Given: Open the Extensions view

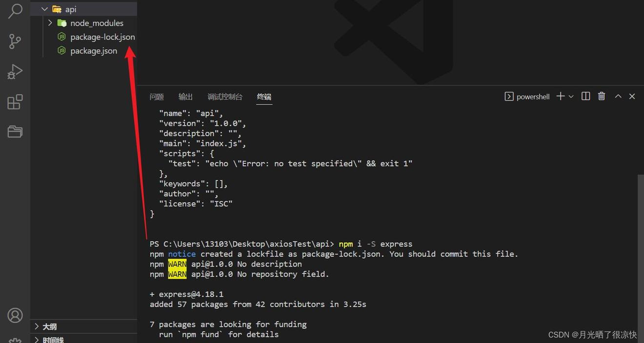Looking at the screenshot, I should click(x=15, y=102).
